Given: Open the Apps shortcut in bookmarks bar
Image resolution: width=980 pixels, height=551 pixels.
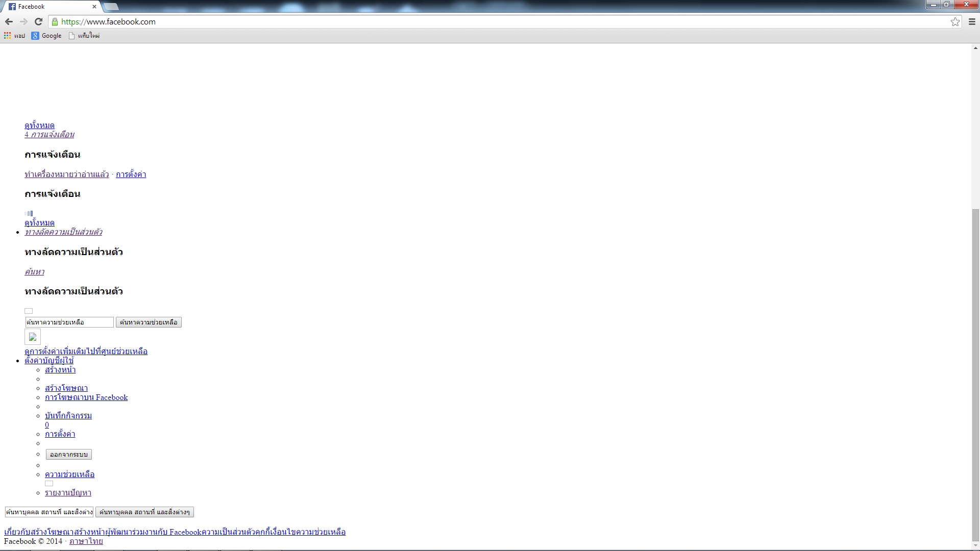Looking at the screenshot, I should pyautogui.click(x=14, y=36).
